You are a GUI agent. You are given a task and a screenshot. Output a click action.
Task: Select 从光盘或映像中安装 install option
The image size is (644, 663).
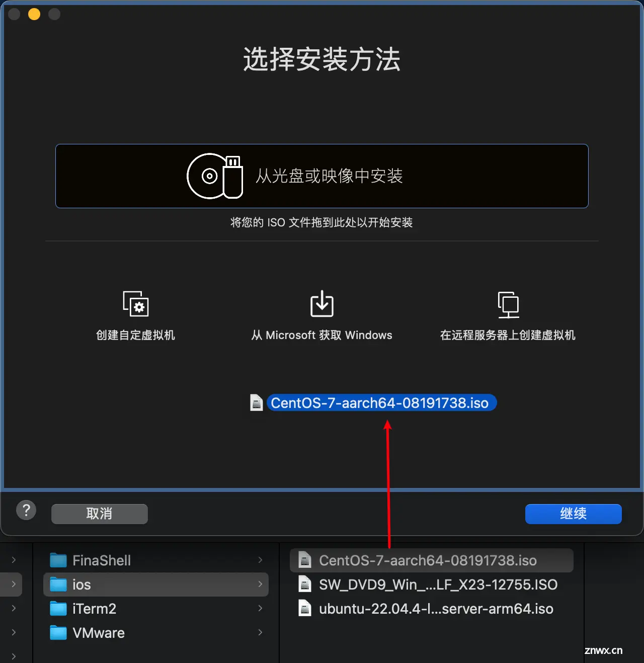point(322,176)
